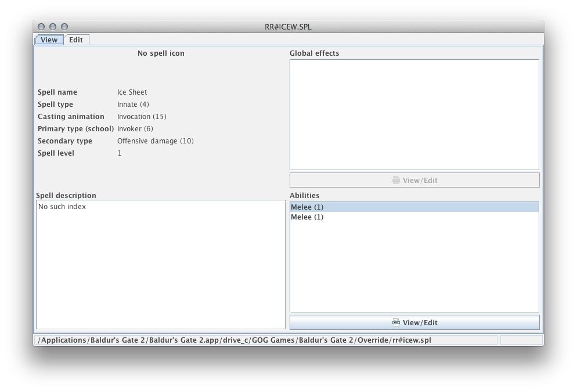
Task: Click the 'Offensive damage (10)' secondary type value
Action: click(x=155, y=141)
